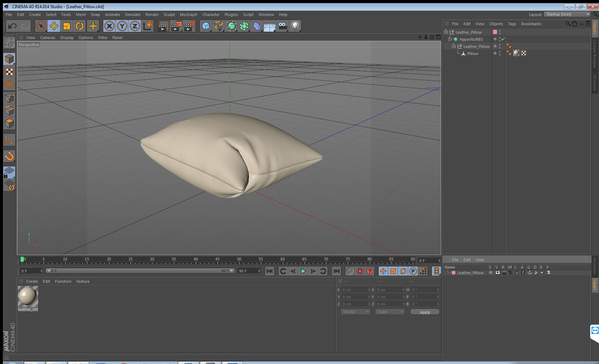Add a Camera object
This screenshot has width=599, height=364.
click(x=282, y=26)
